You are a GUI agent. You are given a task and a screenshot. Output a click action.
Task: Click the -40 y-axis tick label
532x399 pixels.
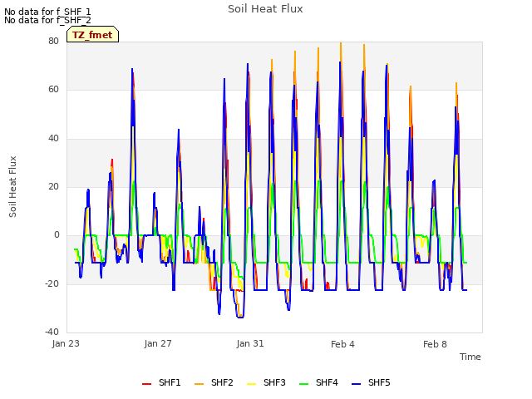click(52, 332)
